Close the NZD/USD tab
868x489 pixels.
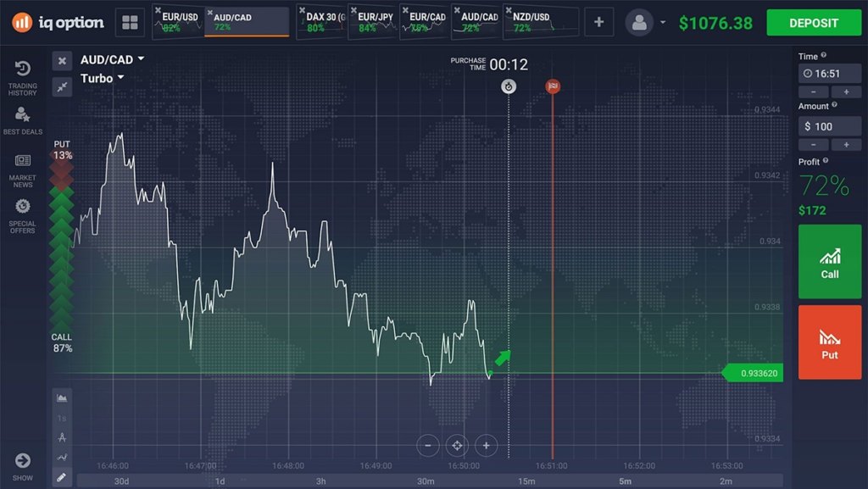[x=509, y=10]
